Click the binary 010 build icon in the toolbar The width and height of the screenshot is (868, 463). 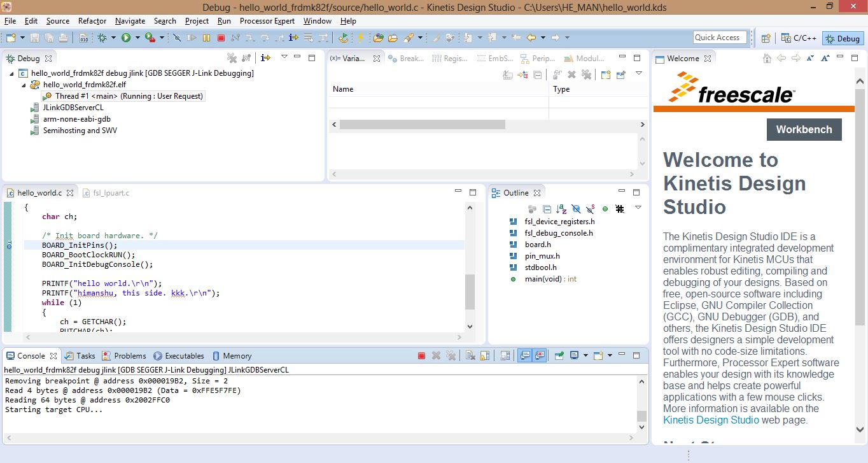84,38
